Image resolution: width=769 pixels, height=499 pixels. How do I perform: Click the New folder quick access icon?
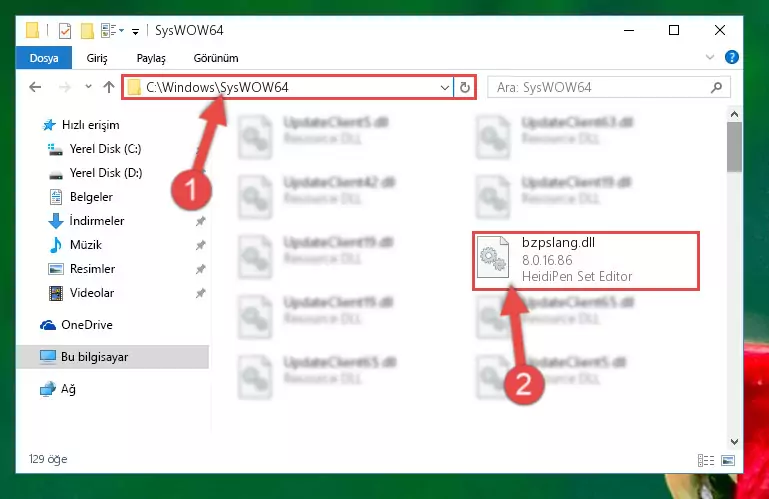coord(87,31)
